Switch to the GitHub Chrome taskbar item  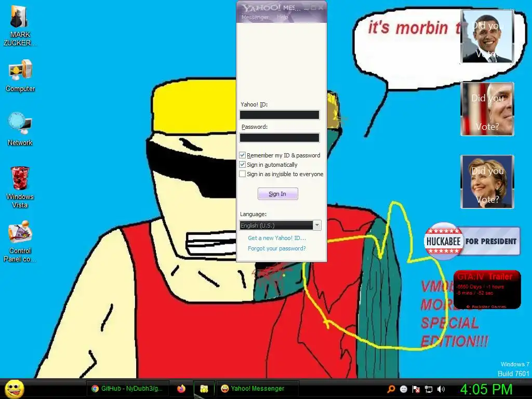[x=128, y=389]
